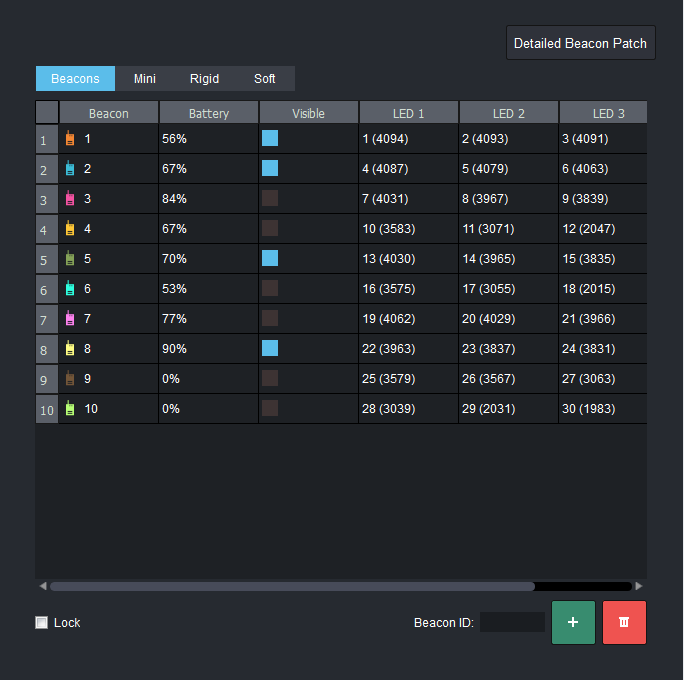This screenshot has height=680, width=684.
Task: Click the pink beacon 3 icon
Action: click(x=70, y=199)
